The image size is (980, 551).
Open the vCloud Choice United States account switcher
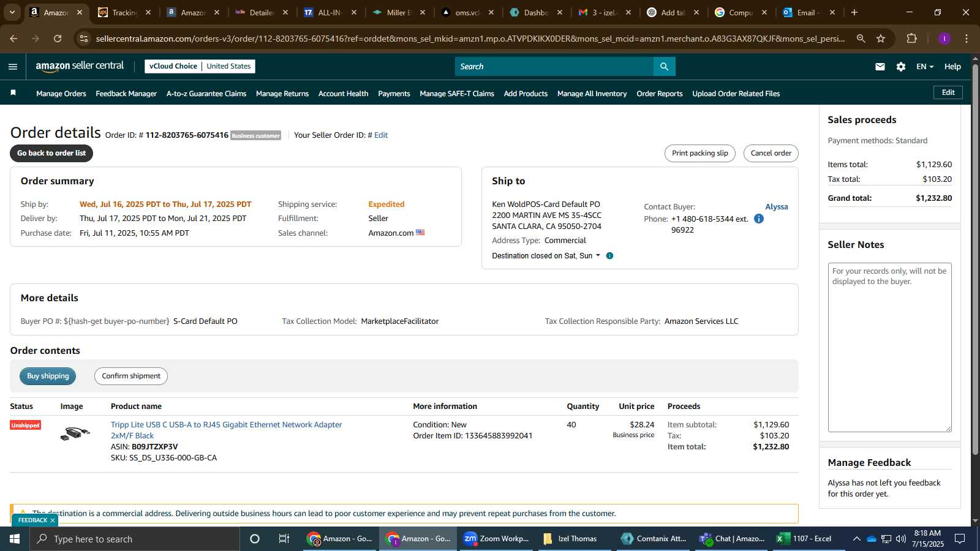(x=200, y=66)
